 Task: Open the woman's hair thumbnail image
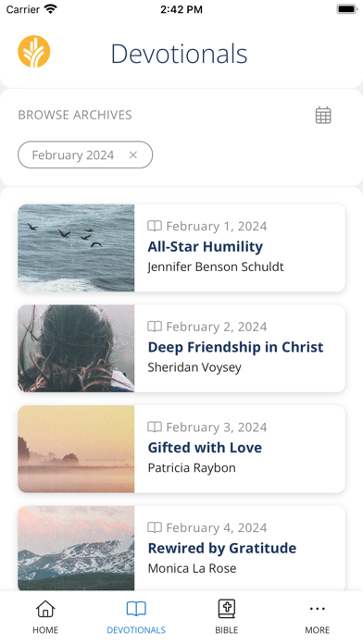[x=76, y=348]
